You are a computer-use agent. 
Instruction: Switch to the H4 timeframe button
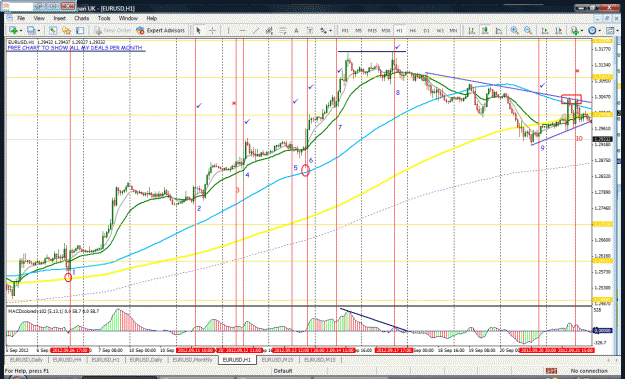(413, 30)
